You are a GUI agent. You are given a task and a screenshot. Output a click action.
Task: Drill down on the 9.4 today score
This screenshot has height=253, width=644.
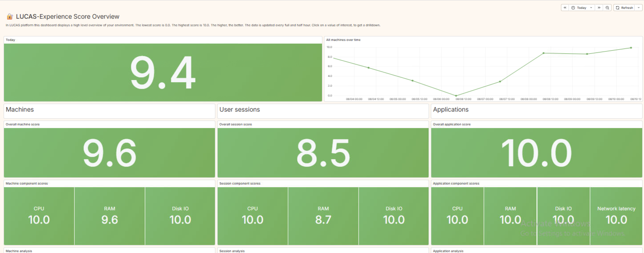pos(163,73)
